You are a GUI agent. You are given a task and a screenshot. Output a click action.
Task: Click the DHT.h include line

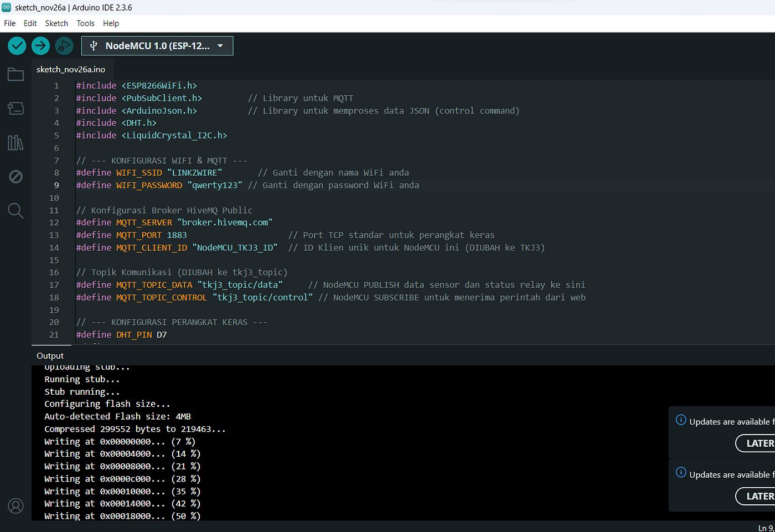(x=116, y=123)
